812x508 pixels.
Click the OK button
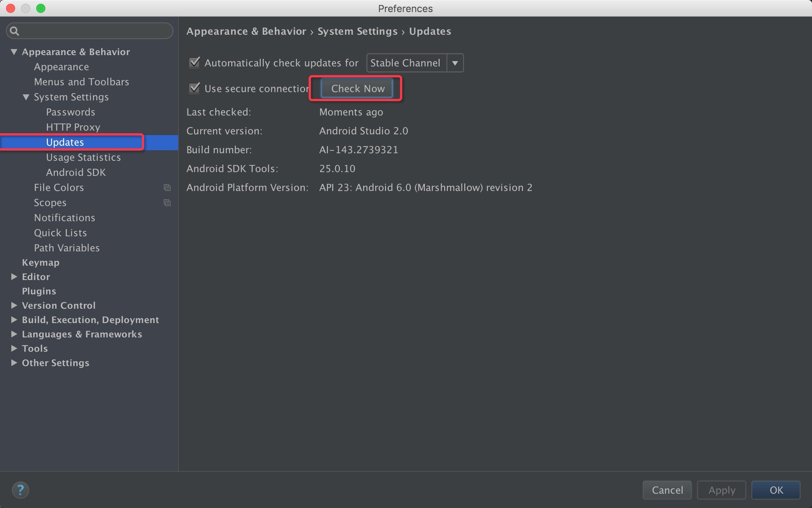776,490
